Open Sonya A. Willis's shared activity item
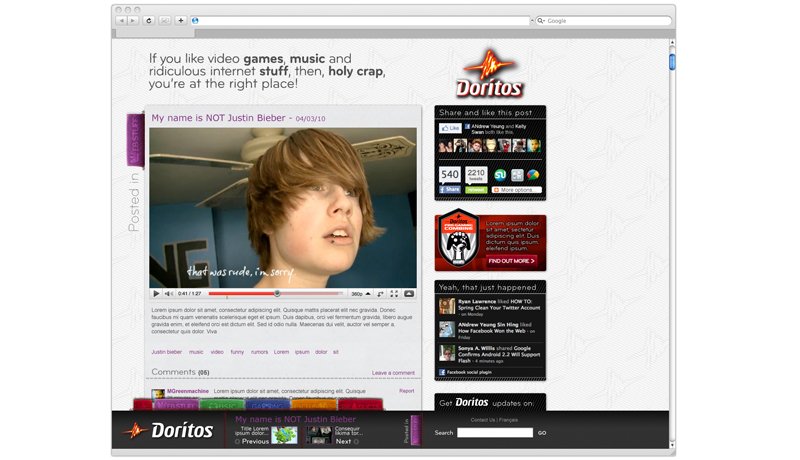The image size is (800, 460). click(x=490, y=354)
